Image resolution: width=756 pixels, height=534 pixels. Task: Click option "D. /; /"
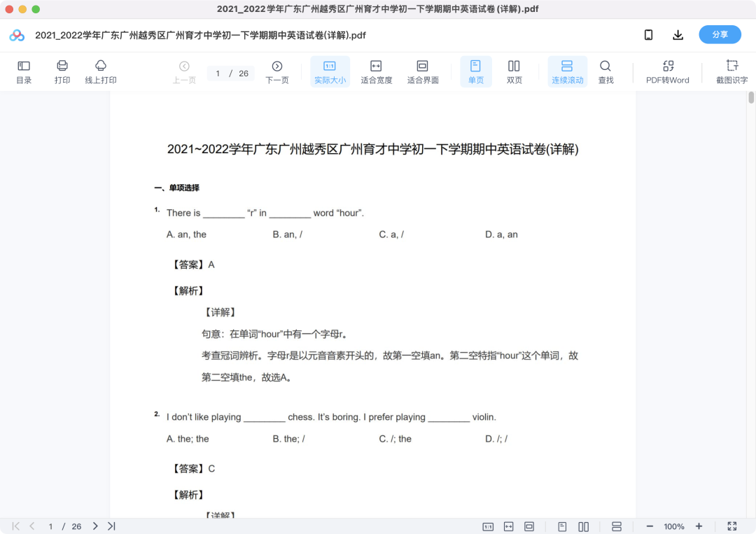click(x=496, y=439)
